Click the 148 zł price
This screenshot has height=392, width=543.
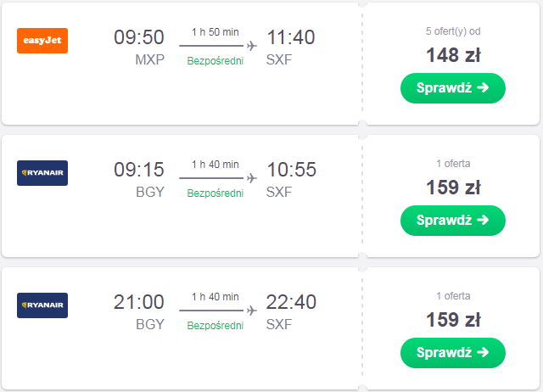[453, 55]
